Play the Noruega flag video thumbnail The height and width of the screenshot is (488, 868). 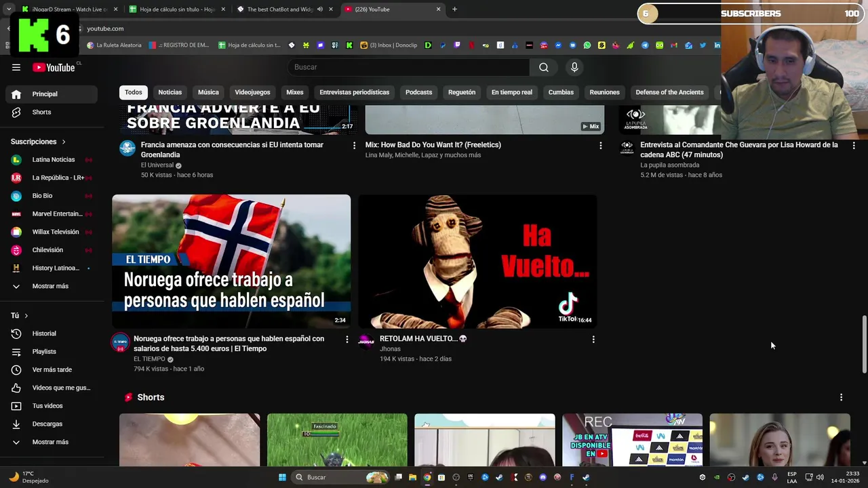[231, 262]
